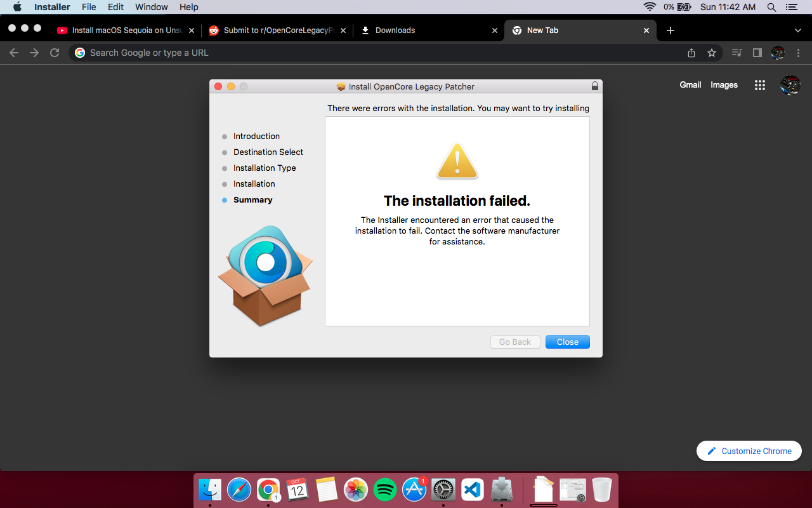The image size is (812, 508).
Task: Select the Summary step
Action: pos(252,199)
